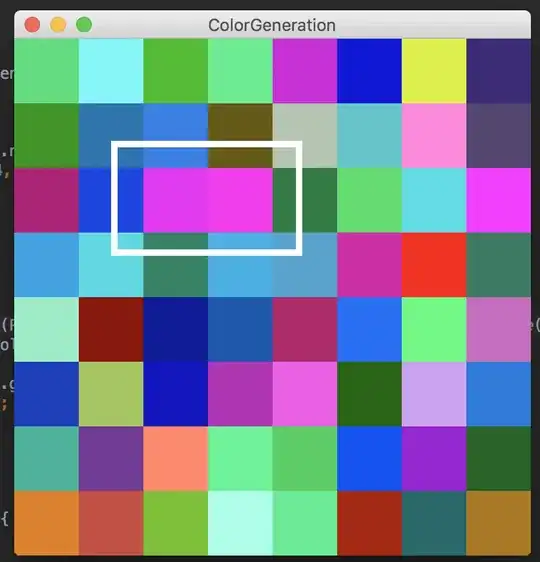Viewport: 540px width, 562px height.
Task: Click the white rectangle outline border
Action: [x=206, y=144]
